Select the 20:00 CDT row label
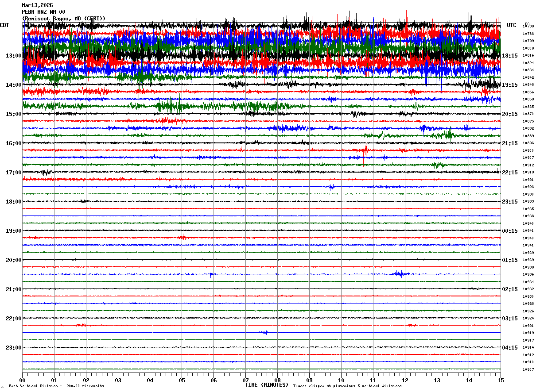This screenshot has height=392, width=536. 14,260
